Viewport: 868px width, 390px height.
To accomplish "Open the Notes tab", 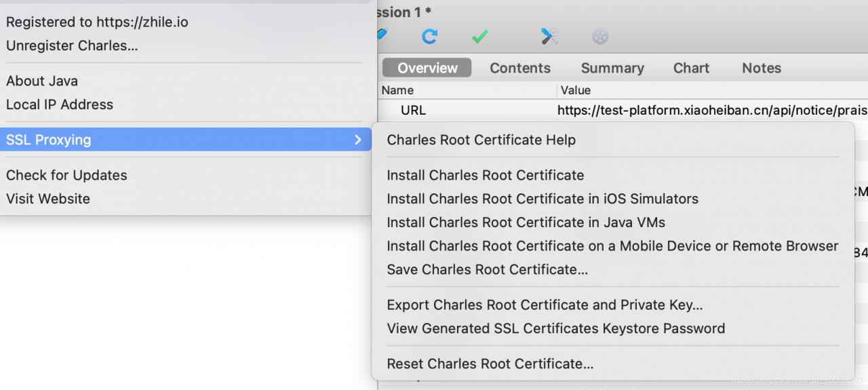I will pos(762,68).
